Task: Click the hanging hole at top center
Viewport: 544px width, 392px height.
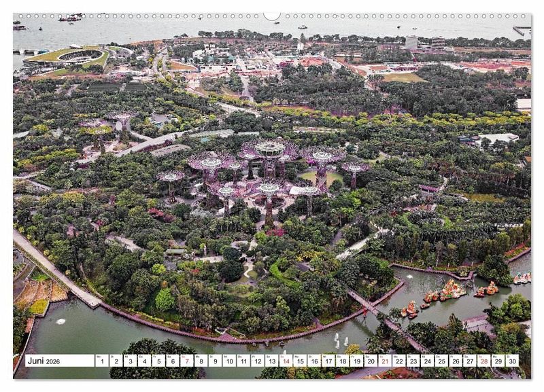Action: [272, 16]
